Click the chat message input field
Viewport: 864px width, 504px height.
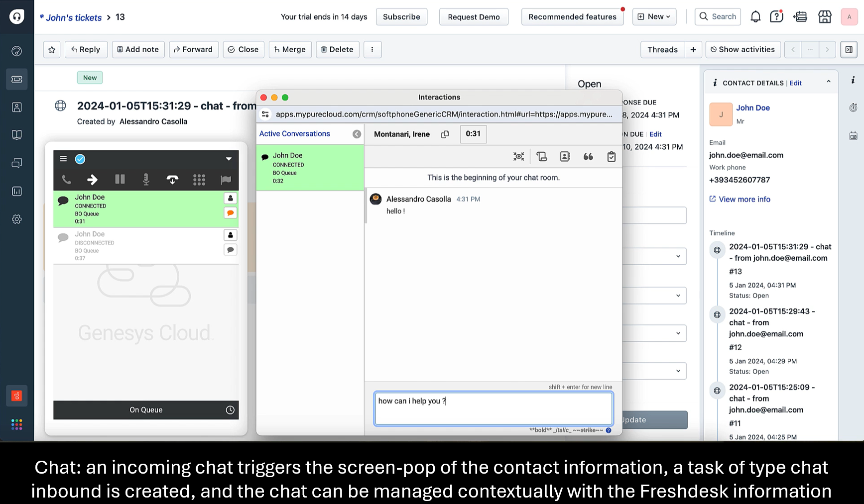[x=493, y=408]
